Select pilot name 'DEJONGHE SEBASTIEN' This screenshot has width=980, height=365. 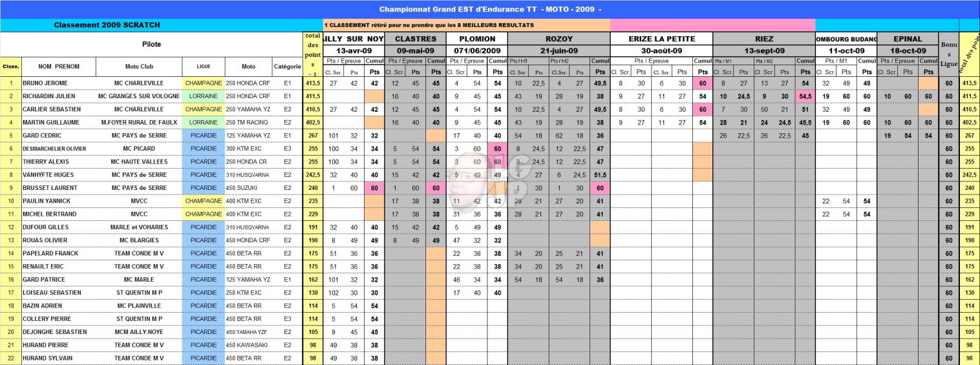pyautogui.click(x=54, y=332)
